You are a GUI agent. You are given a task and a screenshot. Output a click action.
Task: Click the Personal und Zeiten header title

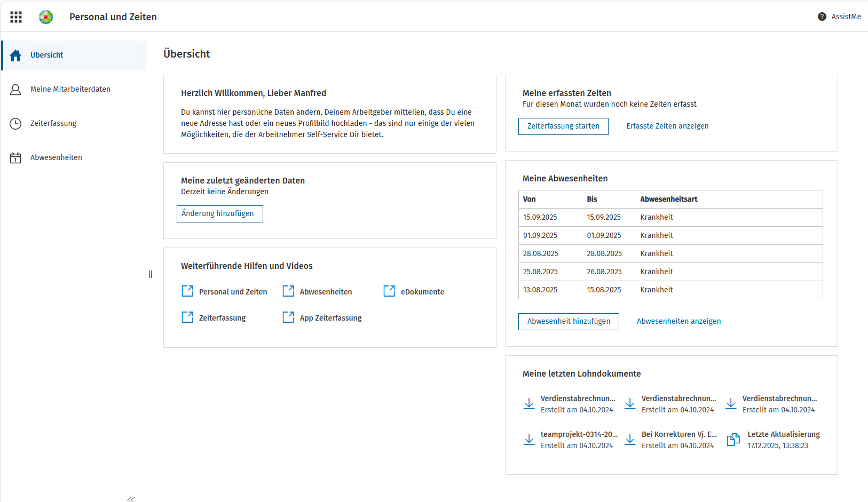point(113,17)
